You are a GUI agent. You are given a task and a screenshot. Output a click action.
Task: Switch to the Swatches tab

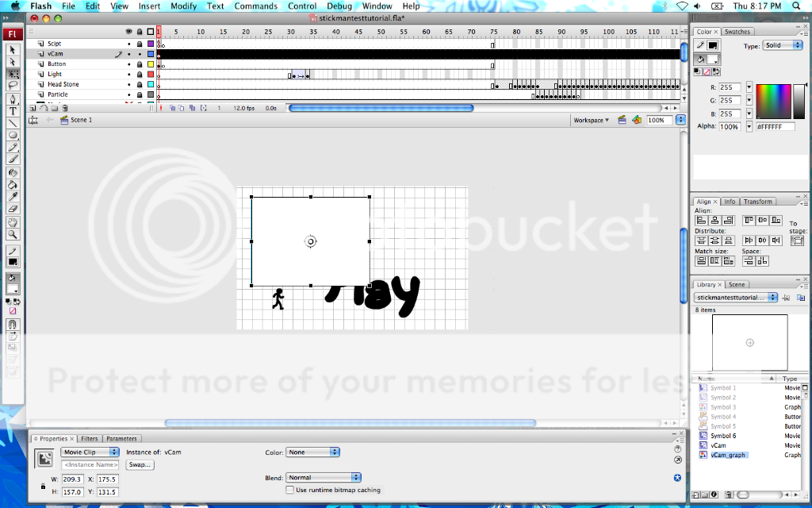[x=738, y=33]
